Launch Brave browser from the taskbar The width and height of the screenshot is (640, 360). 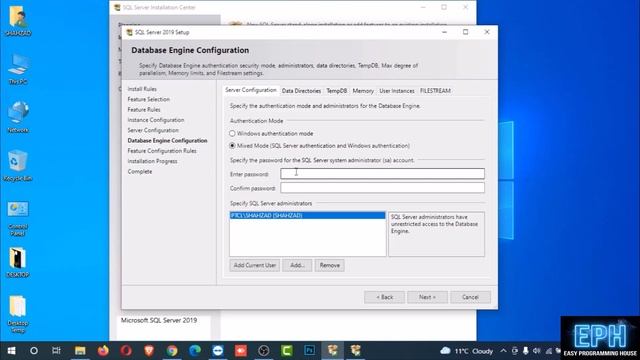tap(149, 351)
